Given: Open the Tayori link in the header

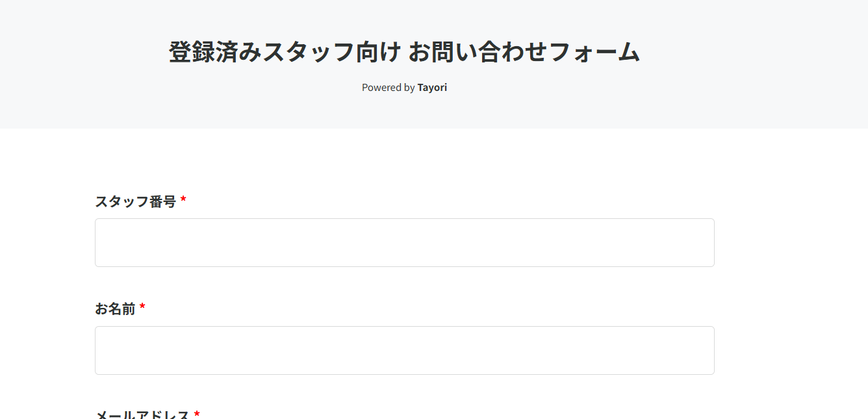Looking at the screenshot, I should (432, 88).
